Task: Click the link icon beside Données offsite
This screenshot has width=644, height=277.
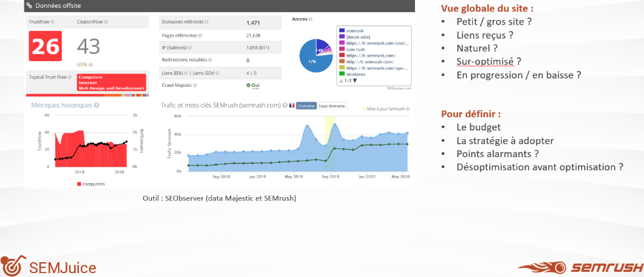Action: [x=29, y=6]
